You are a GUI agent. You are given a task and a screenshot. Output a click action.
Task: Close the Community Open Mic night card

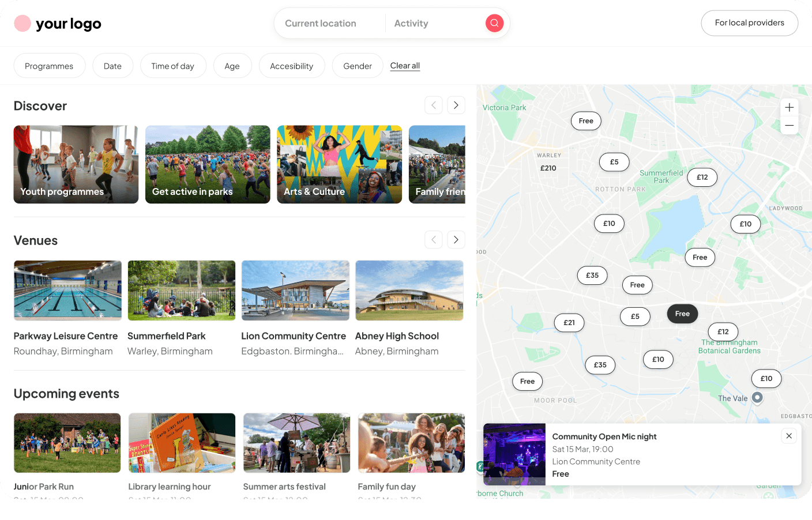[789, 436]
